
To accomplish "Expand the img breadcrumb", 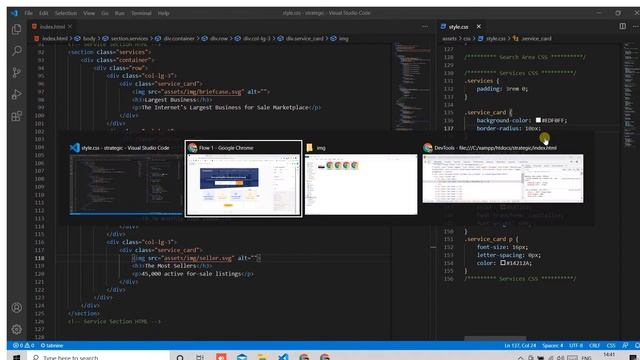I will coord(340,39).
